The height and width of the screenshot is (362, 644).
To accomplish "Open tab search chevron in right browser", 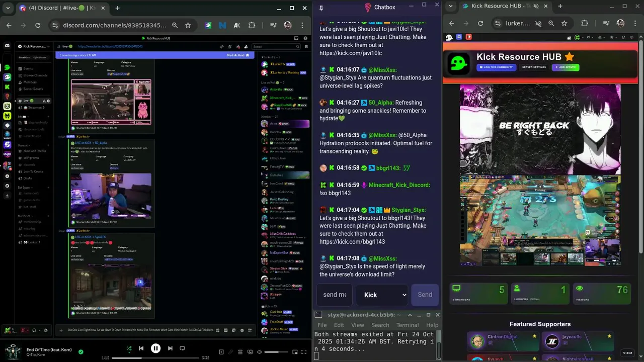I will tap(451, 7).
